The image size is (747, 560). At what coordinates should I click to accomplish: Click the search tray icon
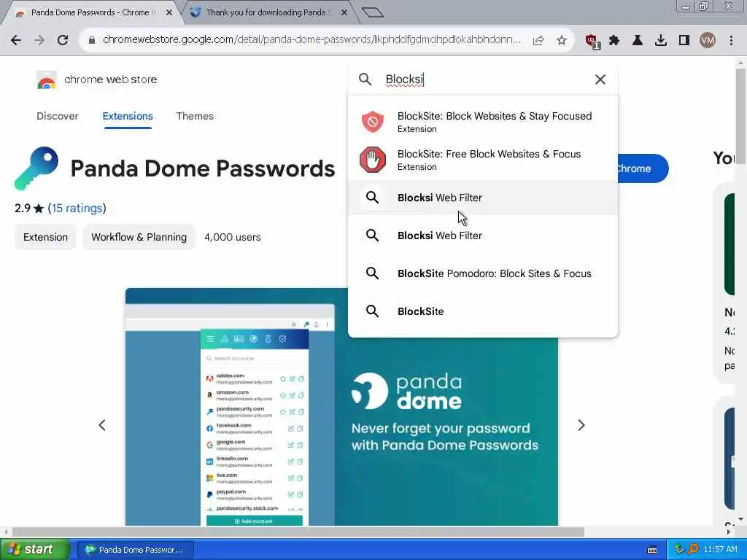[x=693, y=550]
